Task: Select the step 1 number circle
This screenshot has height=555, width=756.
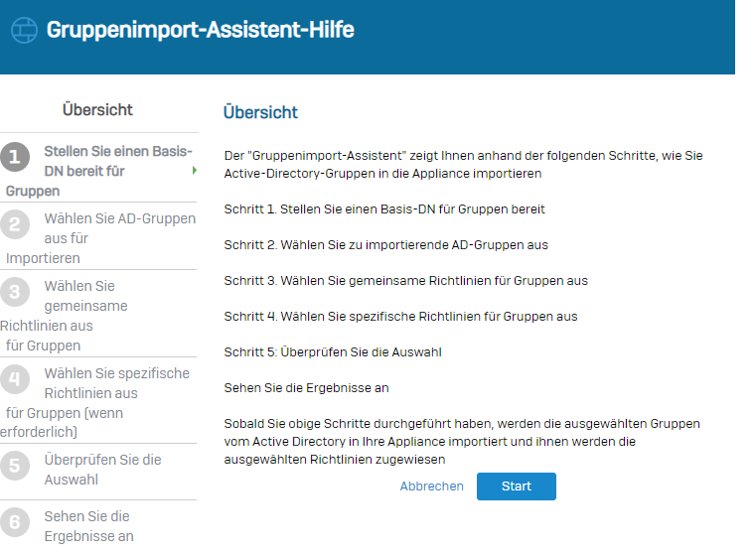Action: (15, 157)
